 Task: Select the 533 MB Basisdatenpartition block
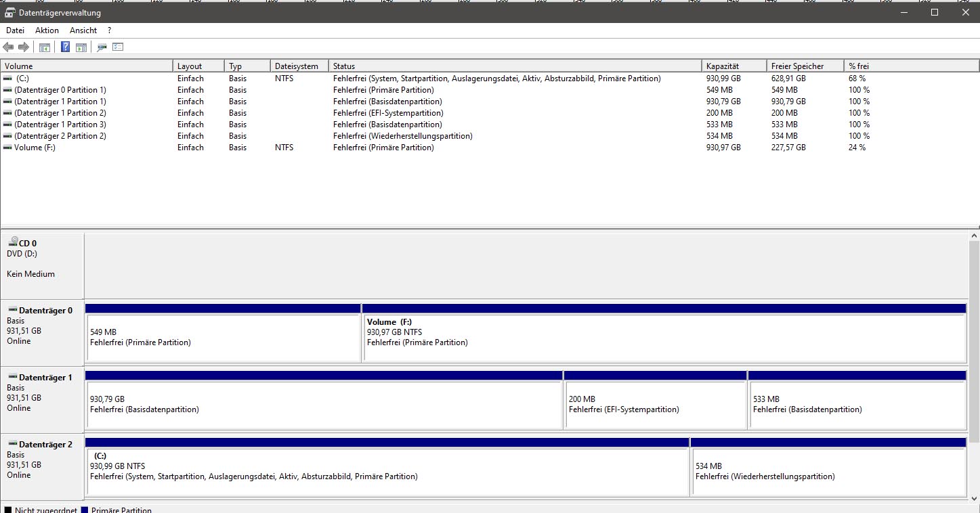point(857,400)
